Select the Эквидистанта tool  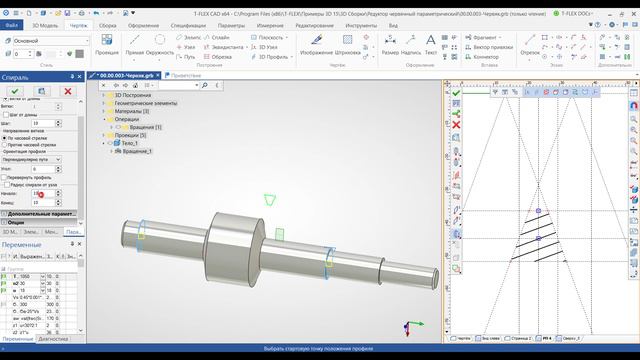pyautogui.click(x=224, y=47)
